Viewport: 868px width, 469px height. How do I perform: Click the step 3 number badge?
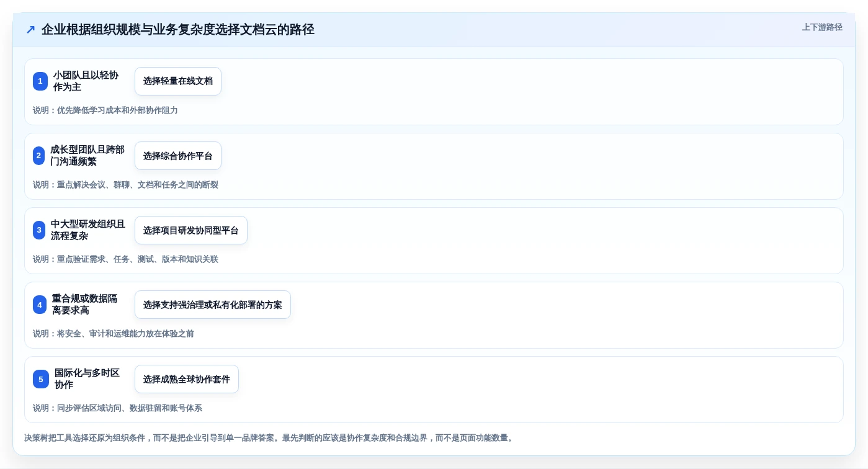click(39, 230)
